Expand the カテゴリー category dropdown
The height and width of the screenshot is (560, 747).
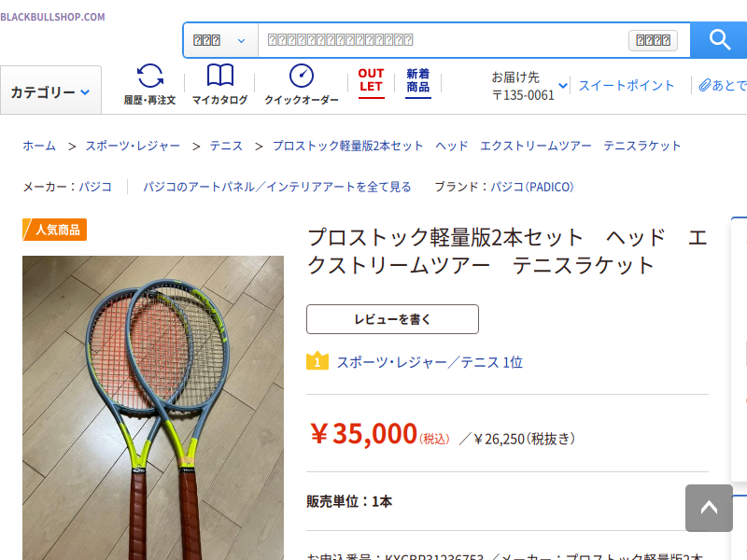50,91
